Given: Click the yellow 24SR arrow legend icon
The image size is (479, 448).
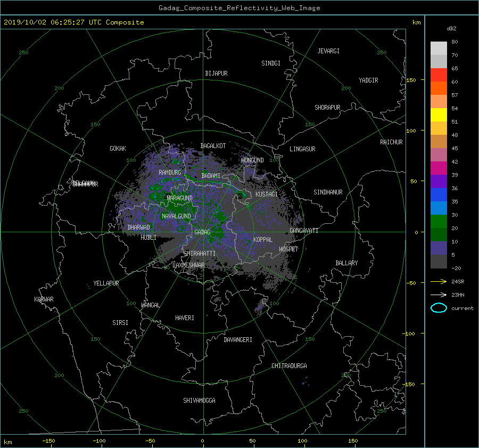Looking at the screenshot, I should [x=439, y=281].
